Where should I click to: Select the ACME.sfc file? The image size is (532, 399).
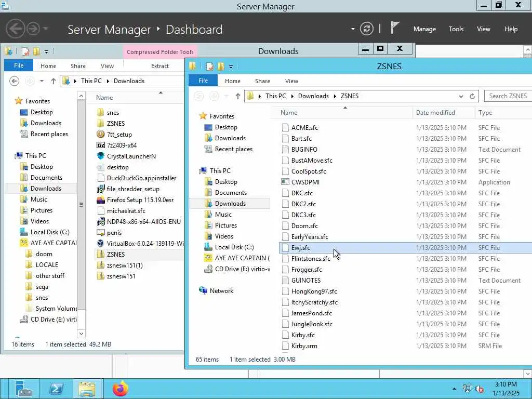[x=304, y=128]
